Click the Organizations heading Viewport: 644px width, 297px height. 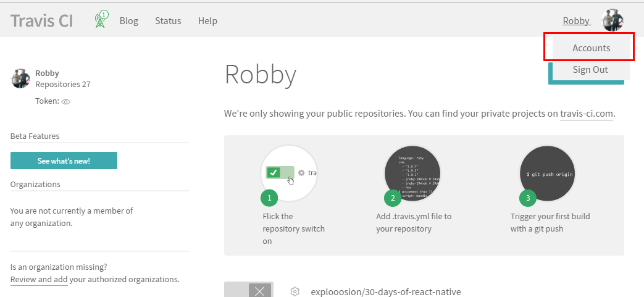point(35,184)
